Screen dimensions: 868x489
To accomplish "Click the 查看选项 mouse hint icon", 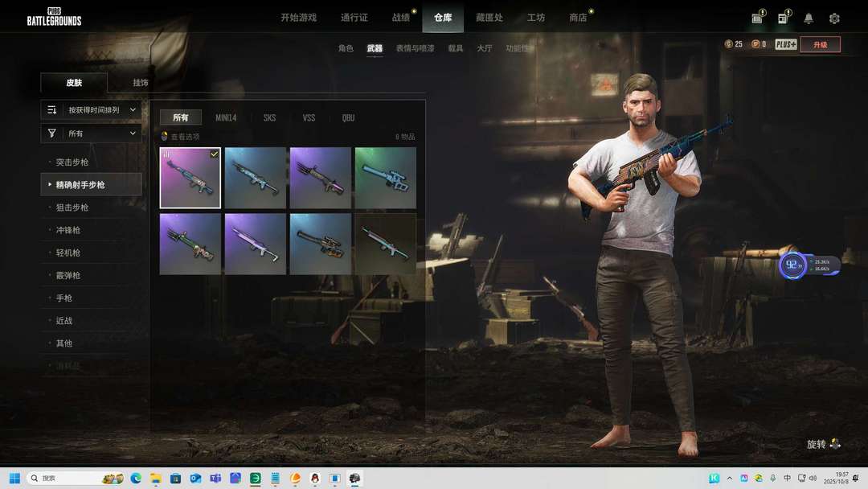I will pyautogui.click(x=165, y=137).
